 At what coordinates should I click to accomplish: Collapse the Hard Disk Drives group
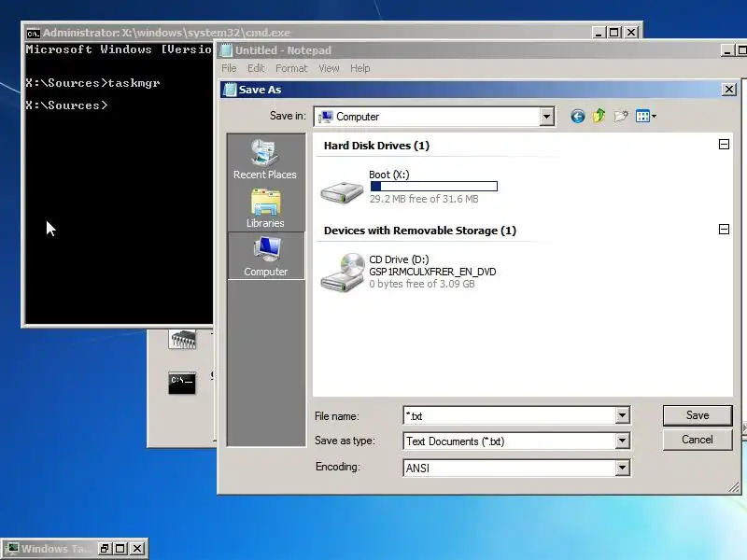click(x=724, y=145)
